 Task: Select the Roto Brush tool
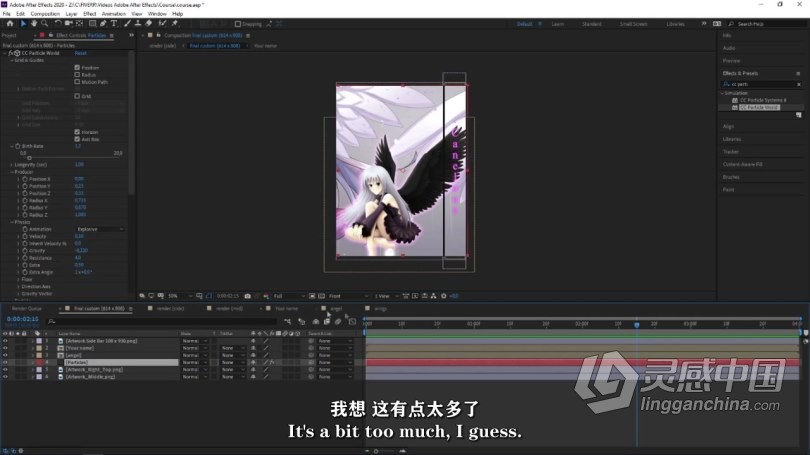162,24
